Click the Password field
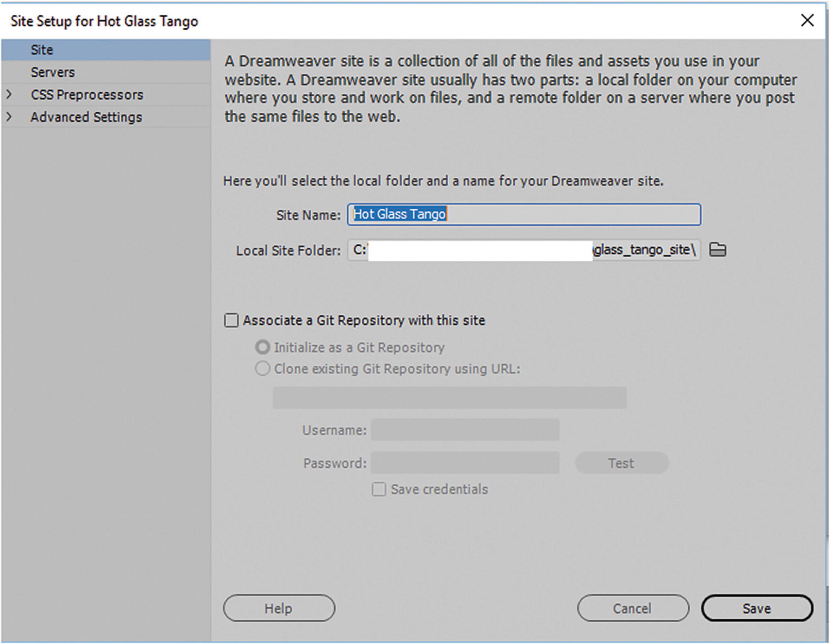The width and height of the screenshot is (830, 644). coord(465,463)
